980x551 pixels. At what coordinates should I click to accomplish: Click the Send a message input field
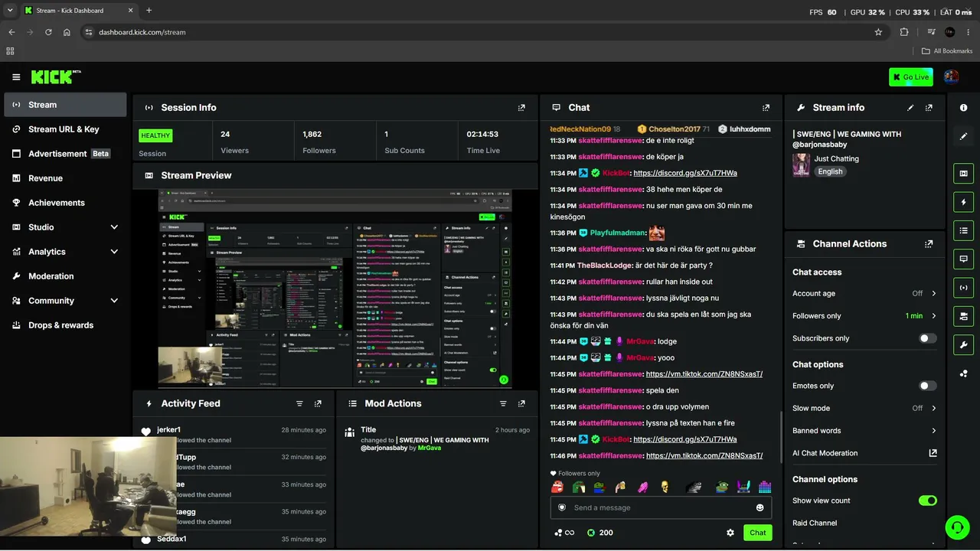click(x=661, y=507)
